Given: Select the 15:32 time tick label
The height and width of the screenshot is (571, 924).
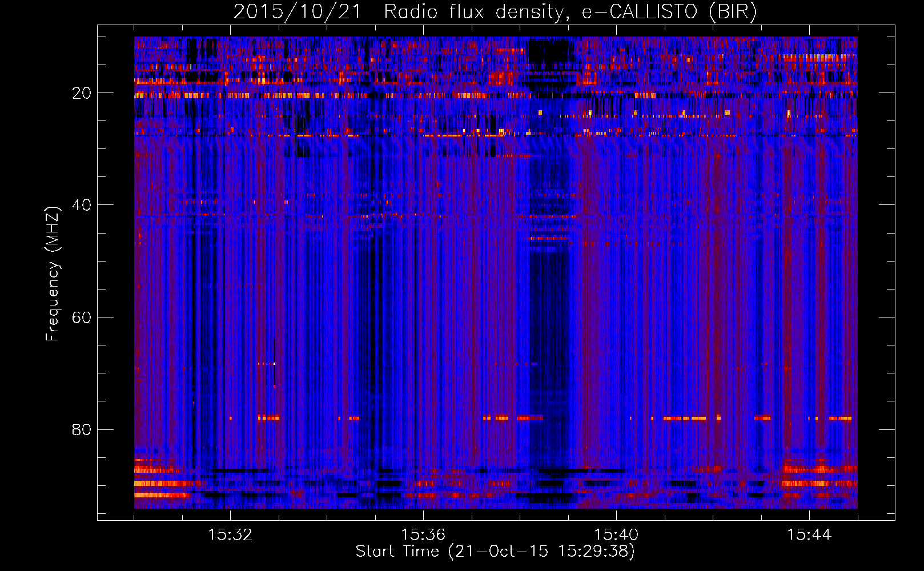Looking at the screenshot, I should tap(230, 535).
